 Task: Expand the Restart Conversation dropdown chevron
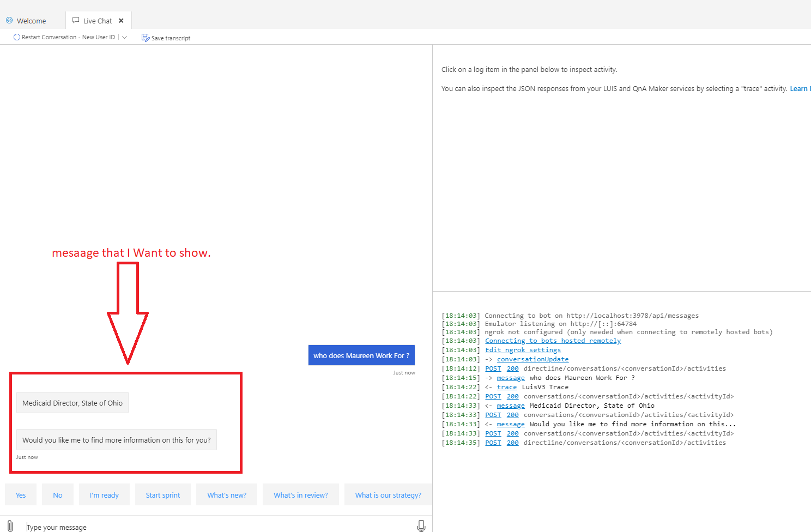[125, 37]
